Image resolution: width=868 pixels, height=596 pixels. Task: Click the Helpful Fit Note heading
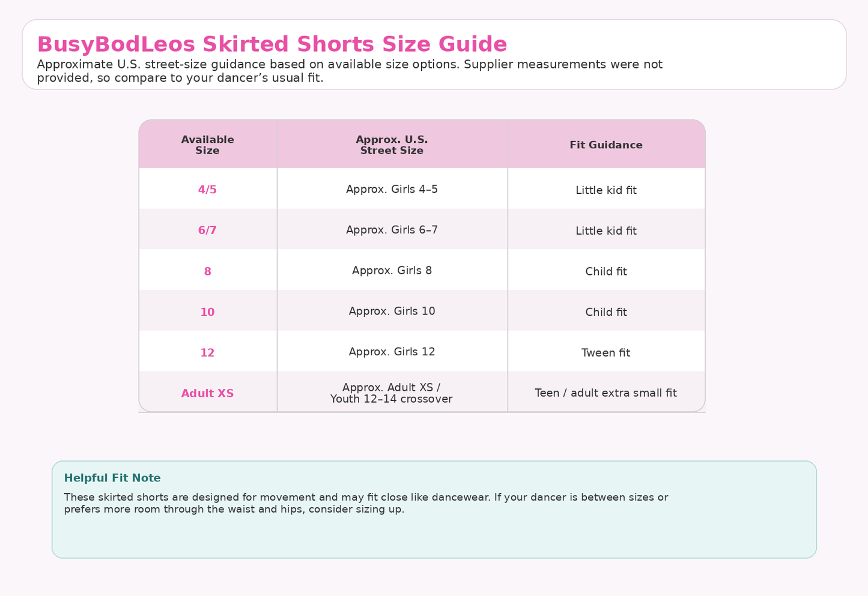[x=112, y=478]
